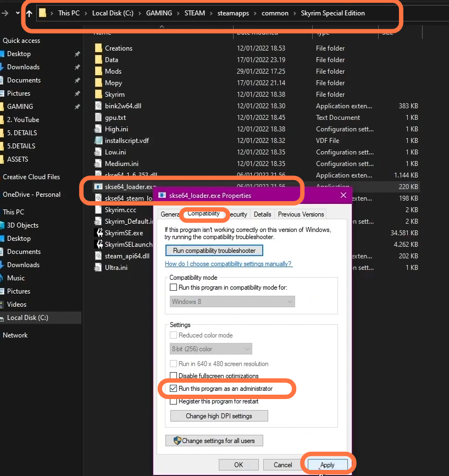Click the shield icon on Change settings for all users
449x476 pixels.
[177, 440]
